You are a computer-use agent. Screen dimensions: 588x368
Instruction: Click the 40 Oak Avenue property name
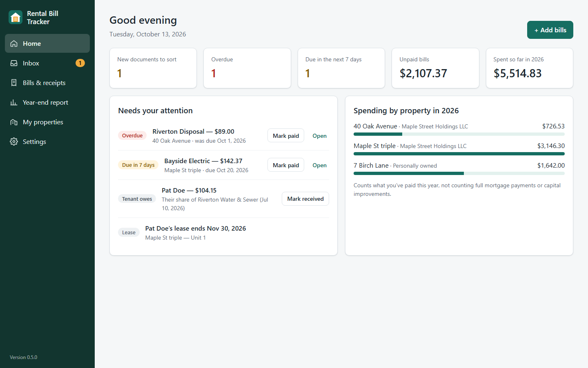[375, 126]
